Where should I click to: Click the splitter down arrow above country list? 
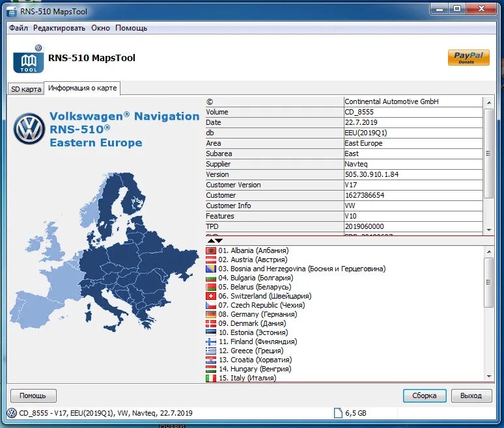(x=219, y=241)
